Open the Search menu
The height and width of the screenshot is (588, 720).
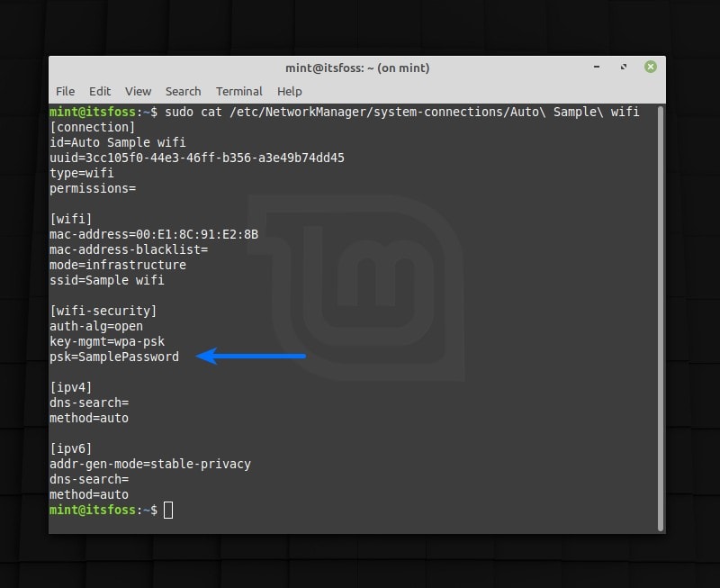183,91
